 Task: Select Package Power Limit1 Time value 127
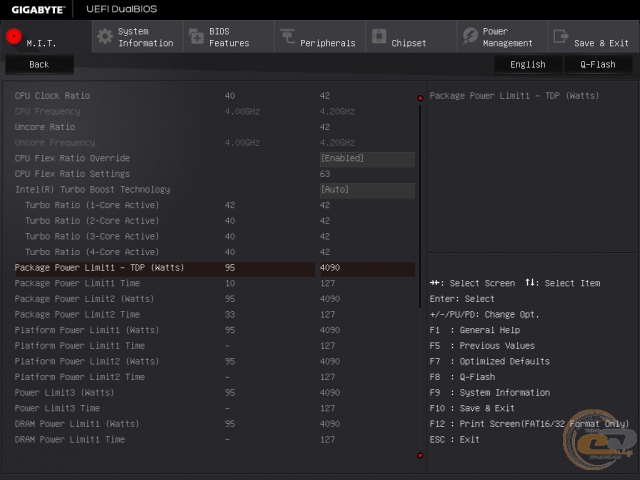tap(328, 283)
